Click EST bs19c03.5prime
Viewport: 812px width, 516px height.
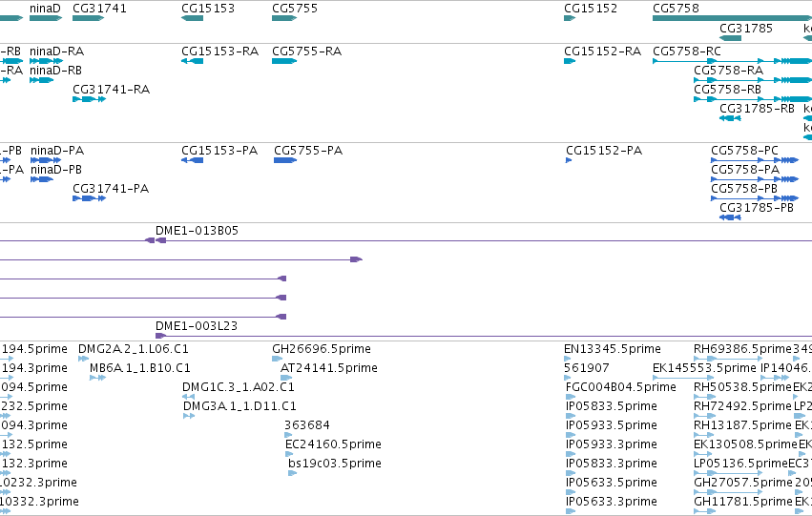click(293, 474)
